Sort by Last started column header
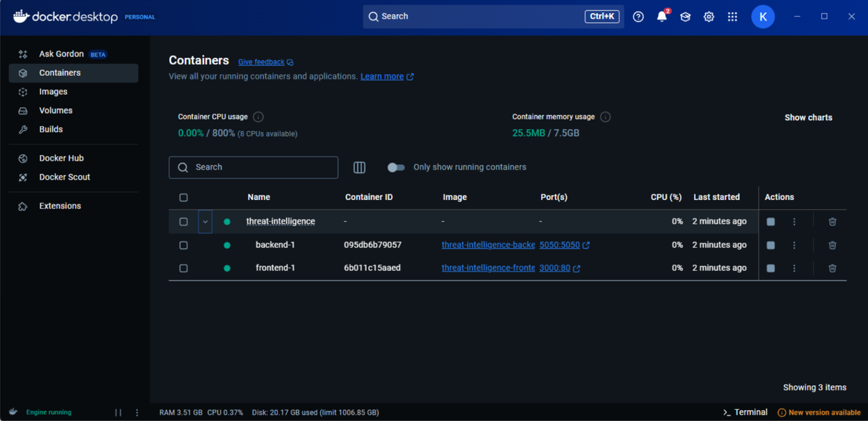 717,197
